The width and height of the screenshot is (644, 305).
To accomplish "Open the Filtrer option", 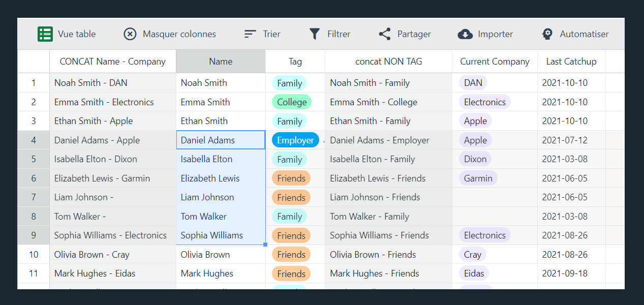I will pyautogui.click(x=339, y=34).
